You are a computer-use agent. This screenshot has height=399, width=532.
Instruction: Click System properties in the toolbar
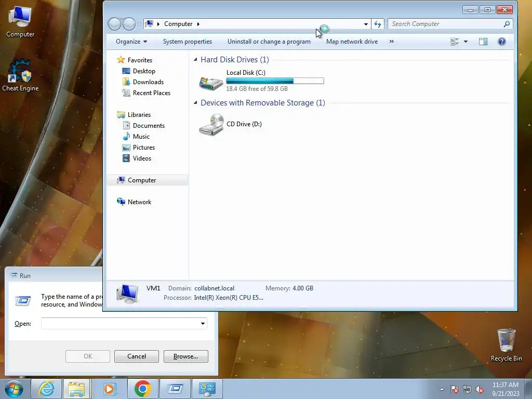coord(187,42)
